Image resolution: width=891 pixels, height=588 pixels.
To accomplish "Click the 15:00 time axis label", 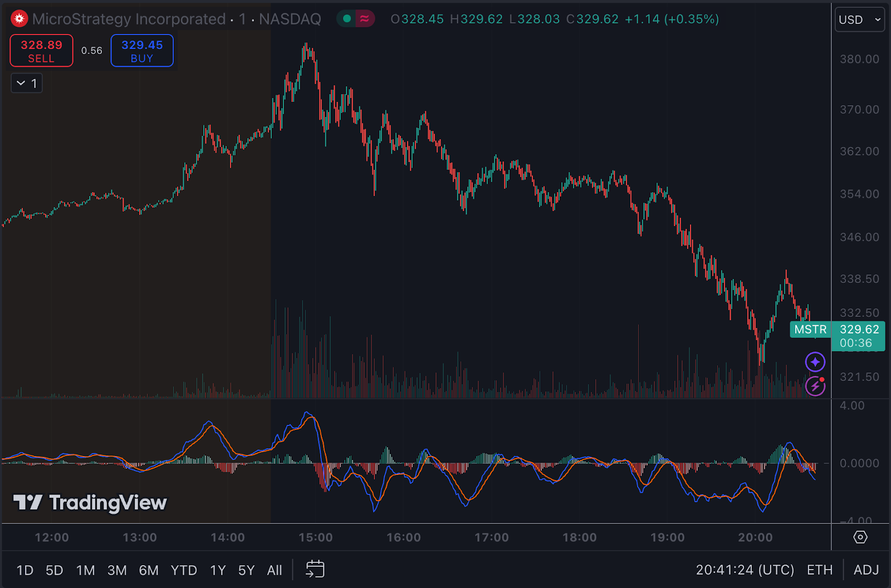I will (x=316, y=537).
